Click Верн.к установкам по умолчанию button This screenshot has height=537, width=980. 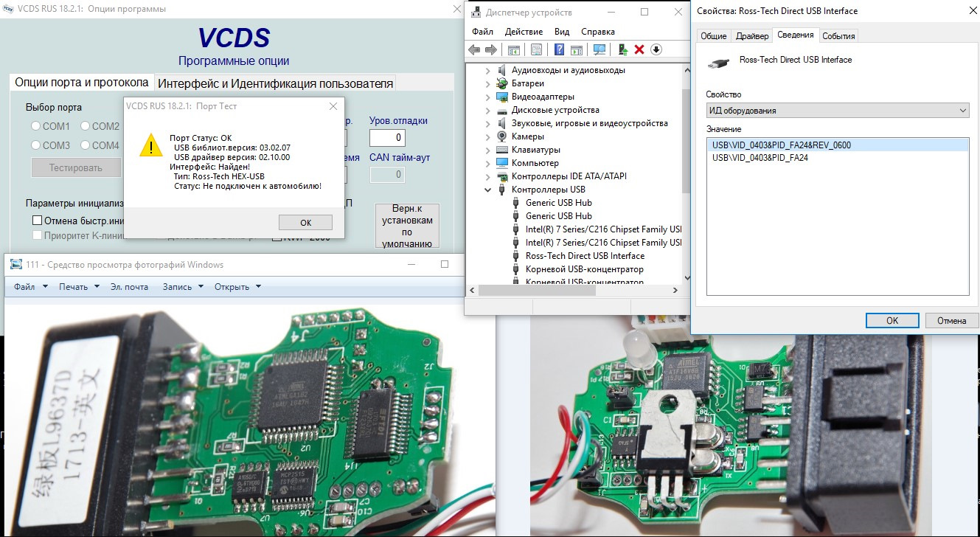[407, 226]
